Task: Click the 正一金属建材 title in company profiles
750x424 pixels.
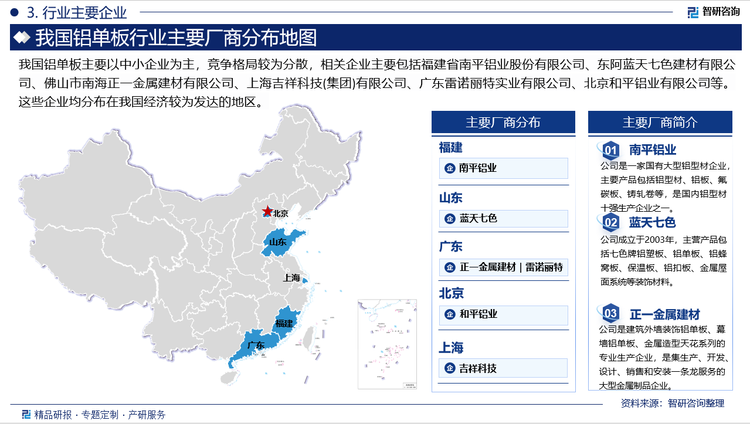Action: (665, 314)
